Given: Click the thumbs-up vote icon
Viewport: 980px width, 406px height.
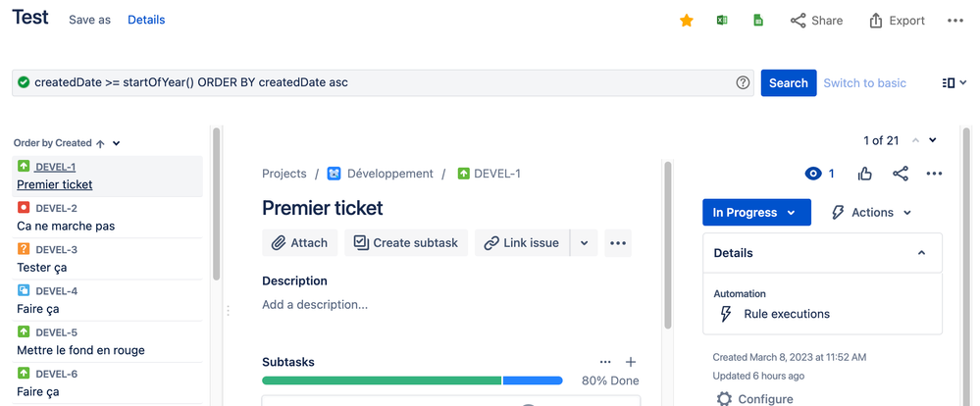Looking at the screenshot, I should pyautogui.click(x=865, y=174).
